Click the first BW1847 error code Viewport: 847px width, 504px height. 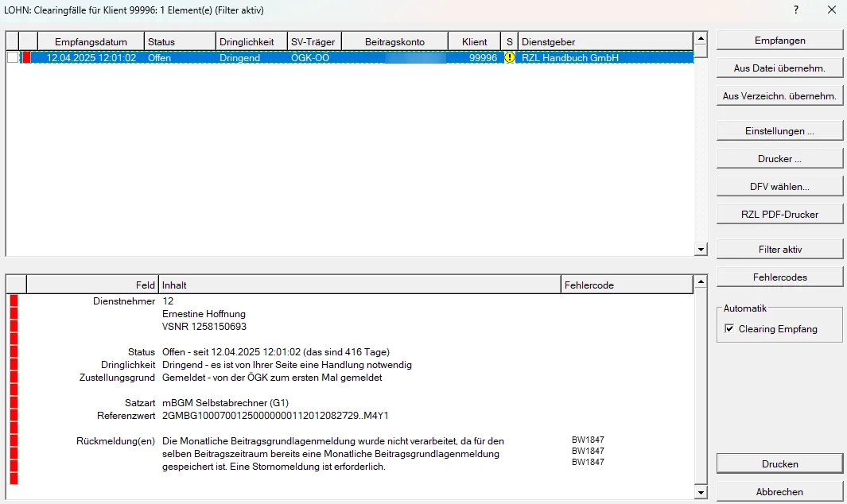coord(588,440)
